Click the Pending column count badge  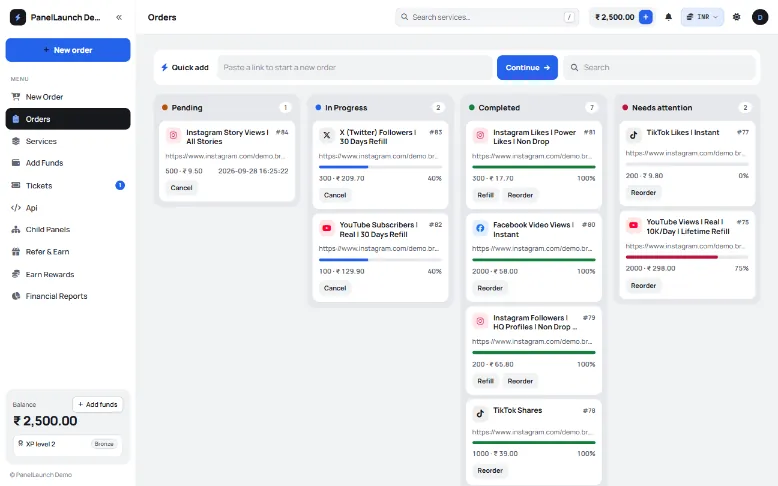point(285,107)
